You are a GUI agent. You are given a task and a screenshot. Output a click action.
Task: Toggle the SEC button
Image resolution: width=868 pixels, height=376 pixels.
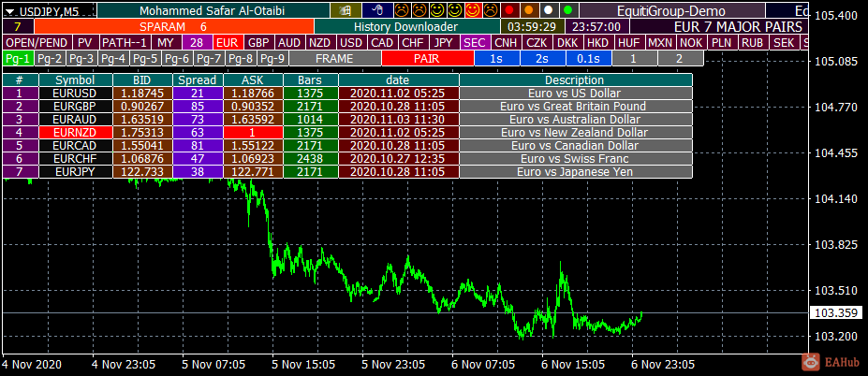pyautogui.click(x=475, y=43)
